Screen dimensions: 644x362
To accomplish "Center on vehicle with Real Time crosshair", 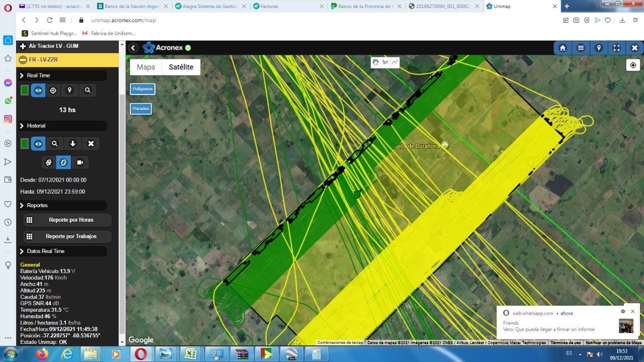I will pos(53,90).
